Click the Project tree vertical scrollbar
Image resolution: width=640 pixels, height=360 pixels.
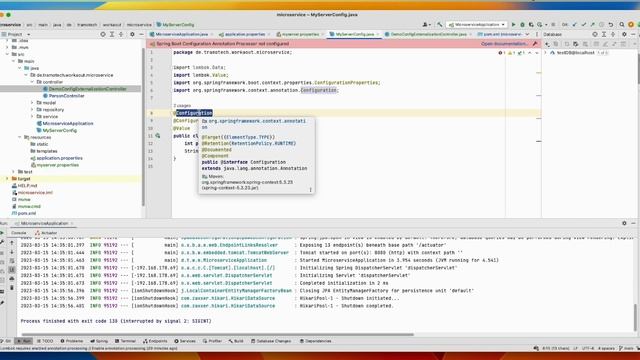coord(143,127)
